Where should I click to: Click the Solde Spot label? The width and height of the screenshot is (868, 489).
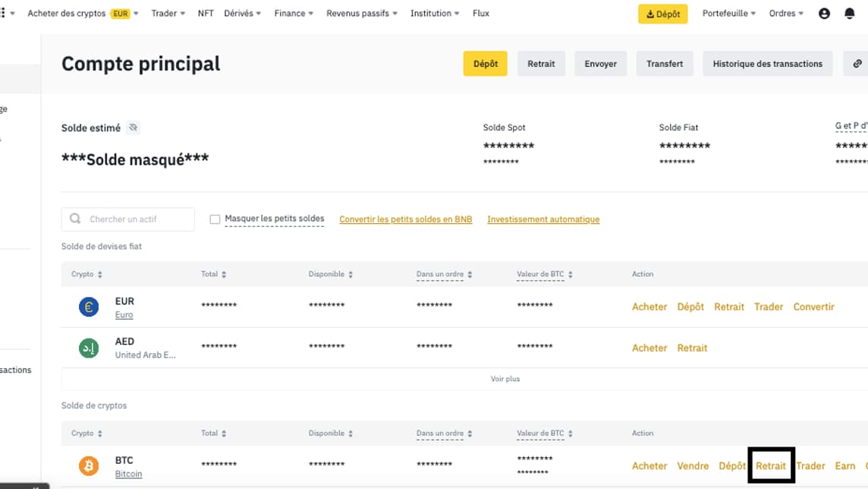click(504, 128)
